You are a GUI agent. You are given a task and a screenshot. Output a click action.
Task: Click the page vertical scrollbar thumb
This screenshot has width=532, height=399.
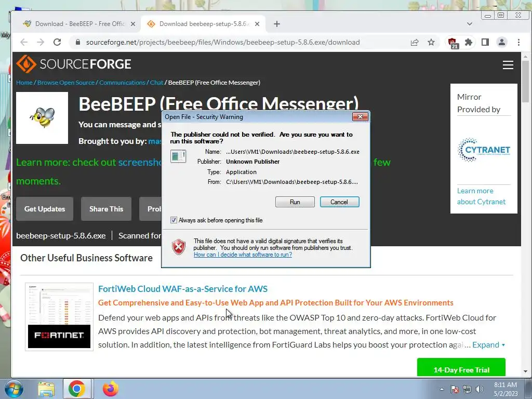coord(525,82)
